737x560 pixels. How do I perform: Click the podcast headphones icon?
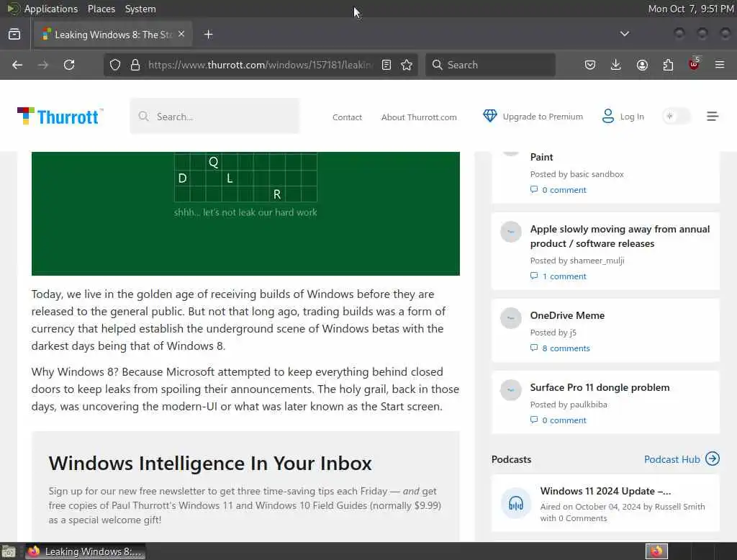515,503
